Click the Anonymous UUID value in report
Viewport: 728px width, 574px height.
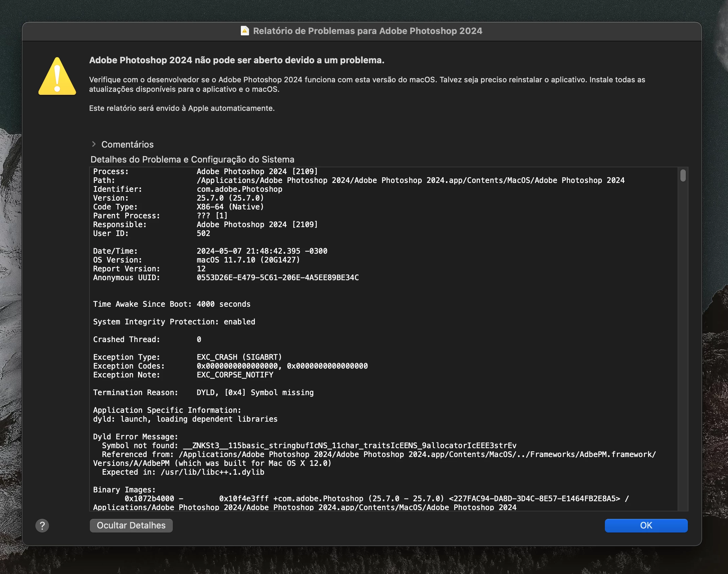coord(278,277)
